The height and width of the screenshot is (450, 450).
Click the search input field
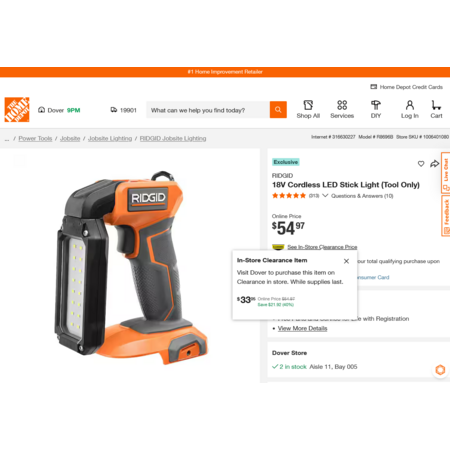tap(208, 110)
